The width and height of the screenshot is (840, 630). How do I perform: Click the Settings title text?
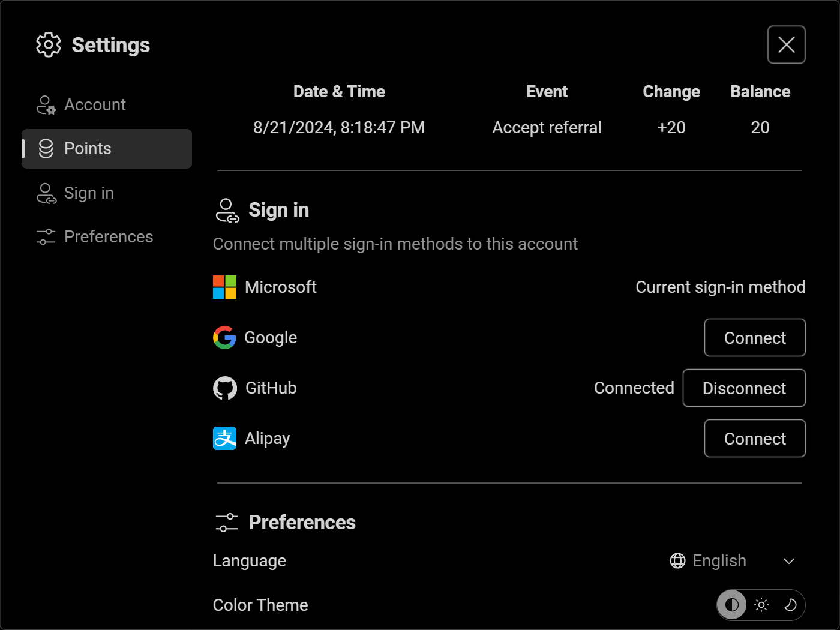[x=111, y=46]
